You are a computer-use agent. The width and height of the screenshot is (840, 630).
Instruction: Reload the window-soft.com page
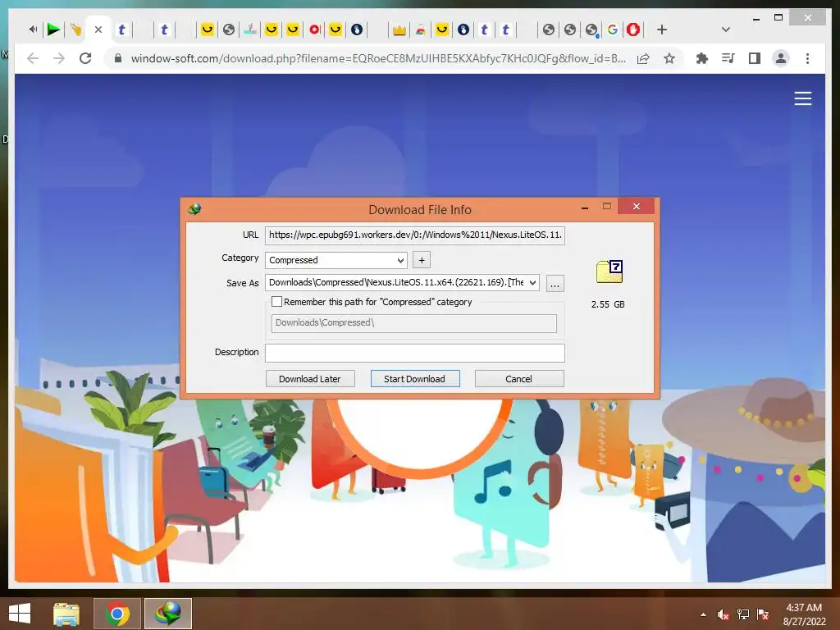[85, 58]
